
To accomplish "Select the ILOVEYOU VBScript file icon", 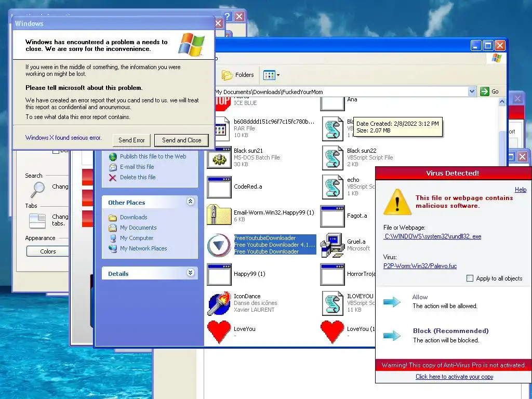I will [x=332, y=303].
